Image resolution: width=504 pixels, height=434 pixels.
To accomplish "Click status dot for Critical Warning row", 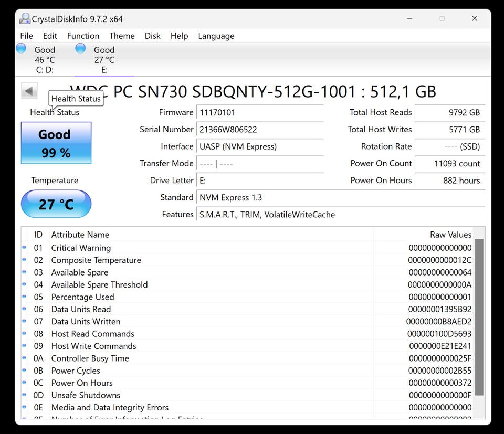I will (x=24, y=247).
